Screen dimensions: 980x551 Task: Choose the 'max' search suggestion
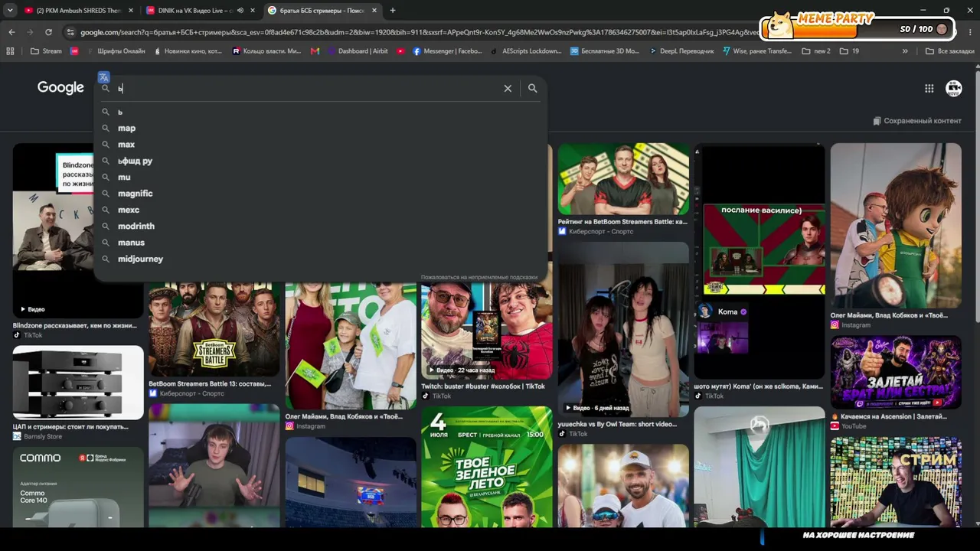point(320,145)
